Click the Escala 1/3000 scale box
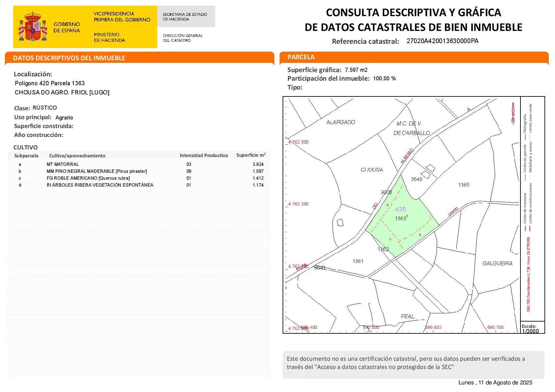This screenshot has height=392, width=555. click(533, 327)
